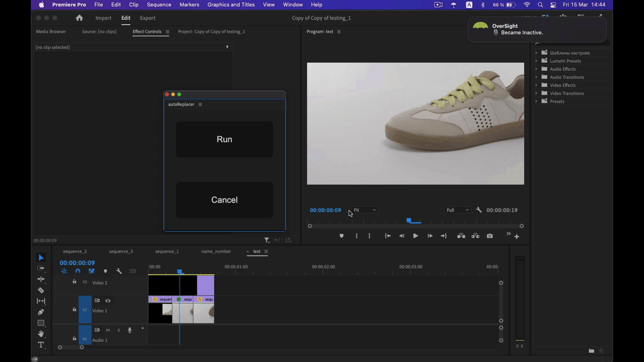Mute the Audio 1 track
The width and height of the screenshot is (644, 362).
108,330
